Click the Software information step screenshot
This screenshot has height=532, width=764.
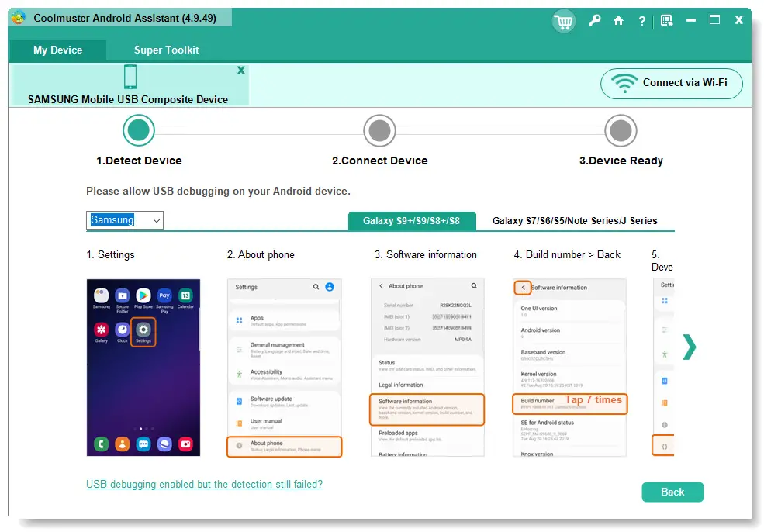pos(427,368)
